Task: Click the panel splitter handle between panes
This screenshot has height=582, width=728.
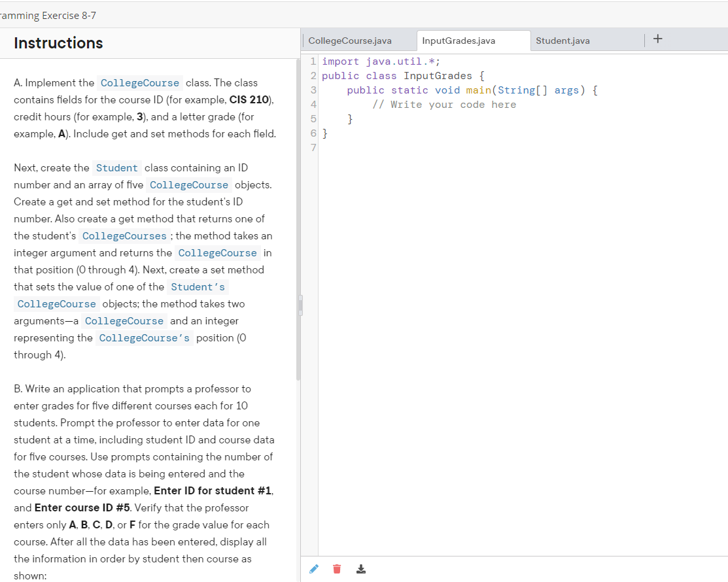Action: (300, 304)
